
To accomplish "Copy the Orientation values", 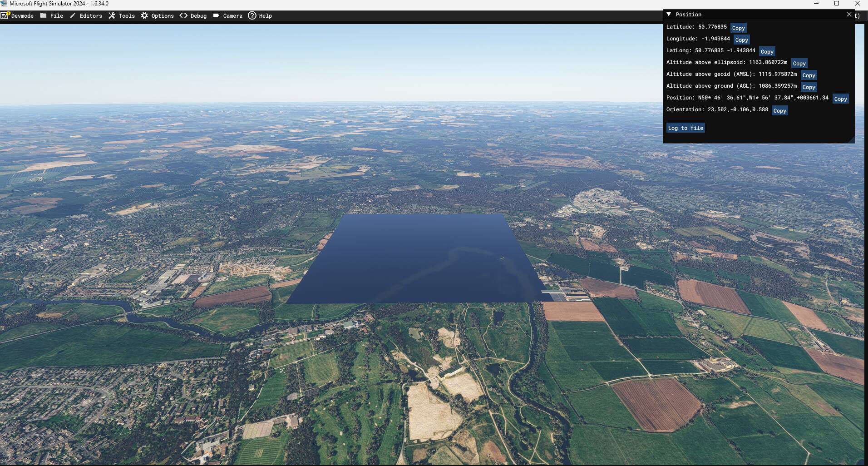I will pyautogui.click(x=779, y=111).
